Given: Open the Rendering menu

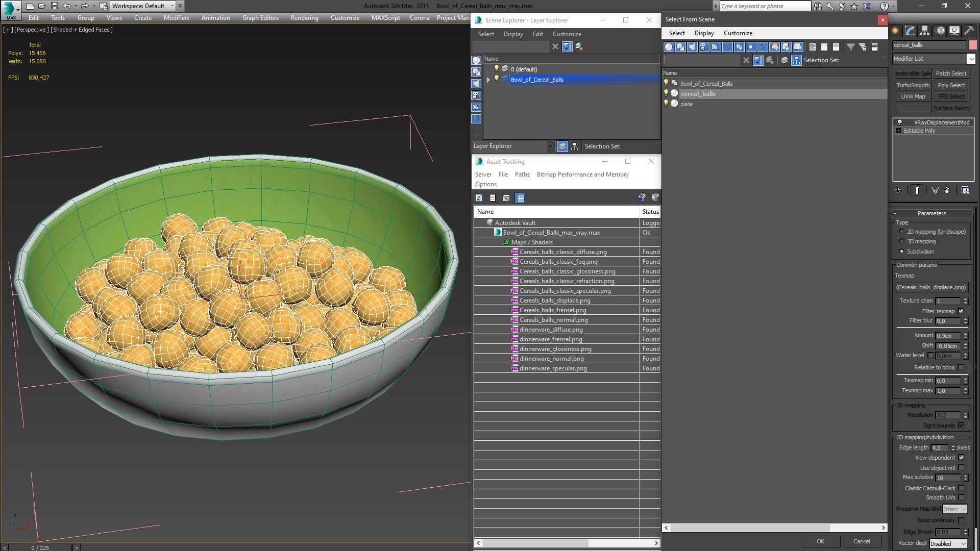Looking at the screenshot, I should tap(304, 18).
